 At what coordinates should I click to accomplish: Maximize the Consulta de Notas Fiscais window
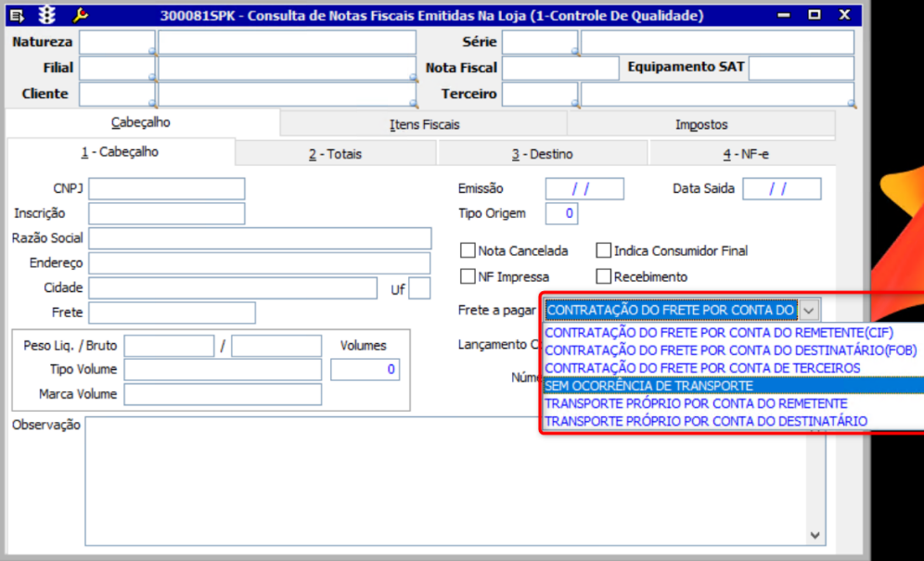point(815,16)
